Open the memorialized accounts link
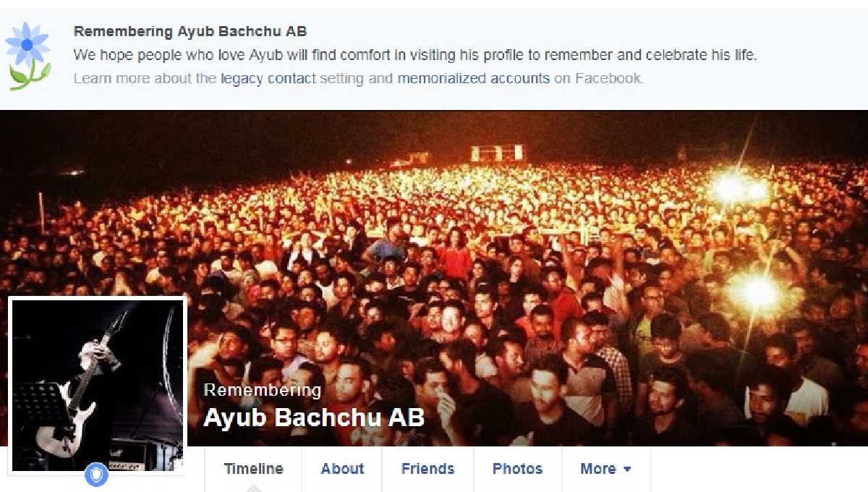 point(473,78)
